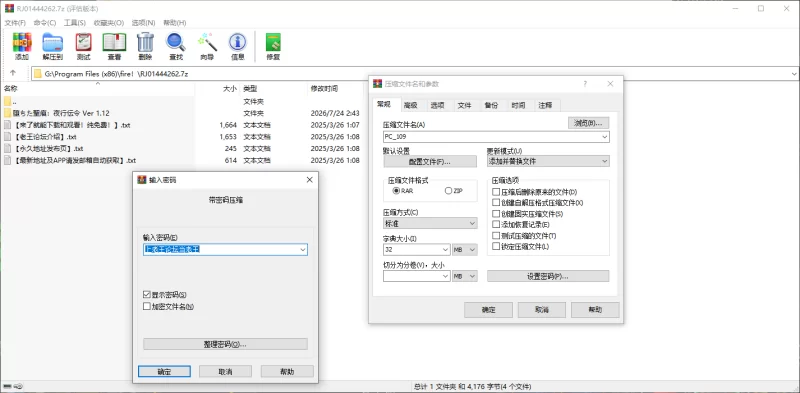Viewport: 800px width, 393px height.
Task: Switch to the 高级 tab
Action: click(x=411, y=105)
